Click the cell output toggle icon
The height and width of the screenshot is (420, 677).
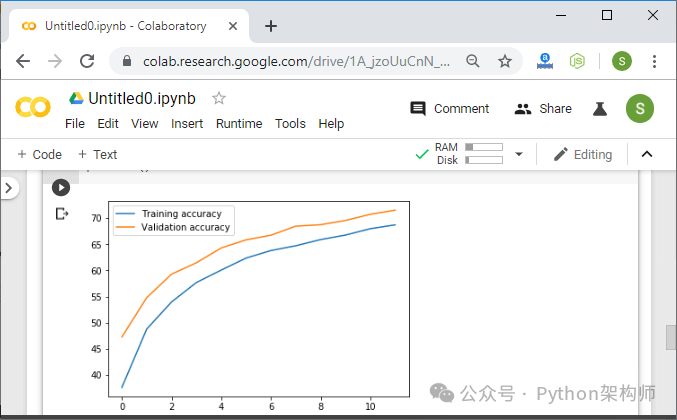pyautogui.click(x=62, y=214)
